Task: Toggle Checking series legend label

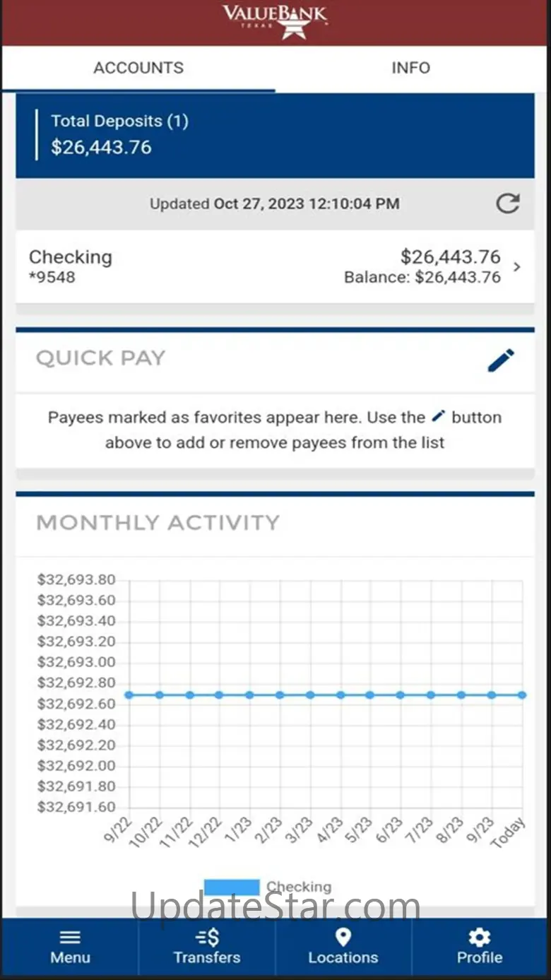Action: click(x=299, y=887)
